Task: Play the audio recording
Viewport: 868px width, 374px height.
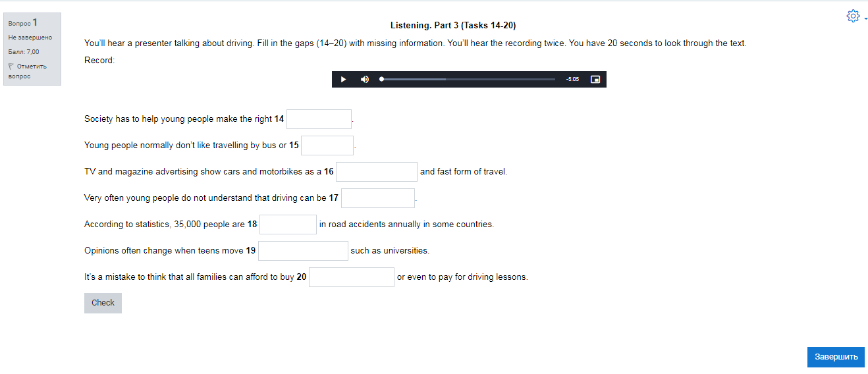Action: pos(343,80)
